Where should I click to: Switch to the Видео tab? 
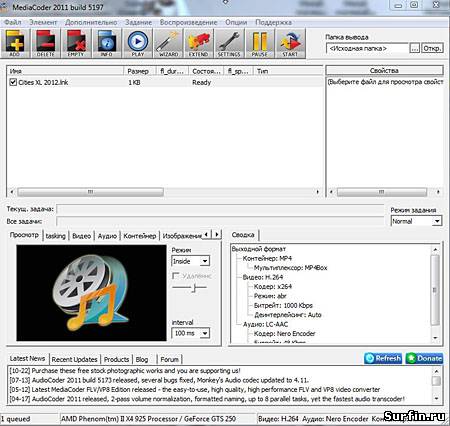tap(81, 236)
